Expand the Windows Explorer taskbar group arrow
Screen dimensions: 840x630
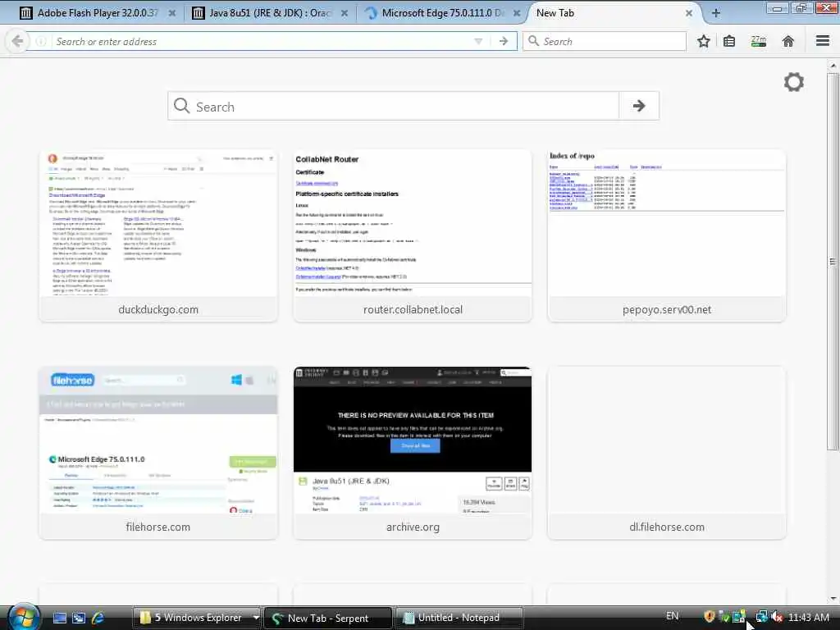[x=256, y=618]
